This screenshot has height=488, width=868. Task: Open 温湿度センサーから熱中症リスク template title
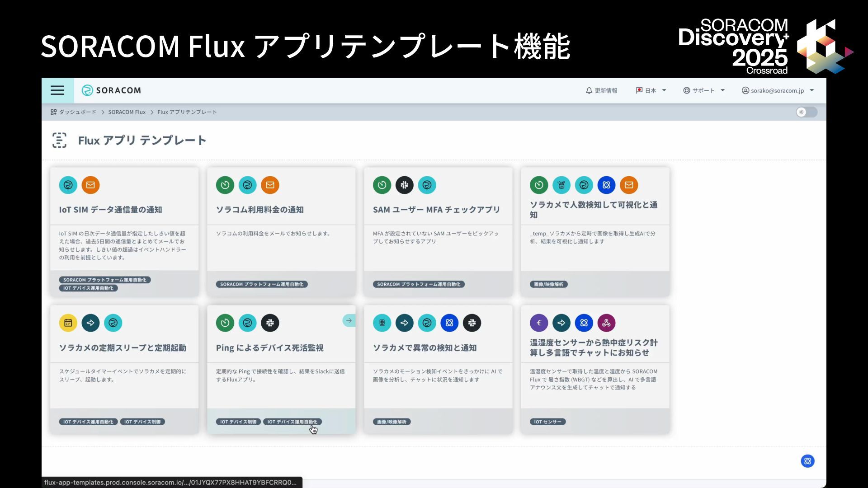[x=594, y=347]
